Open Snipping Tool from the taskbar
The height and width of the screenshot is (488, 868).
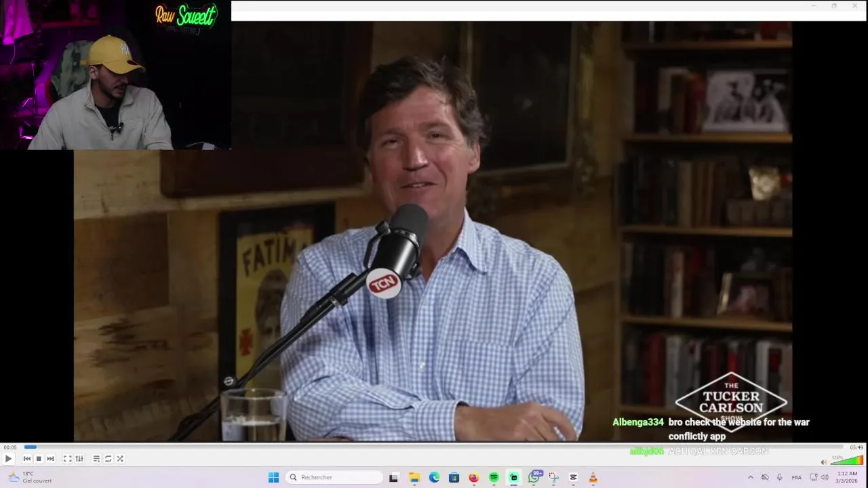[553, 477]
